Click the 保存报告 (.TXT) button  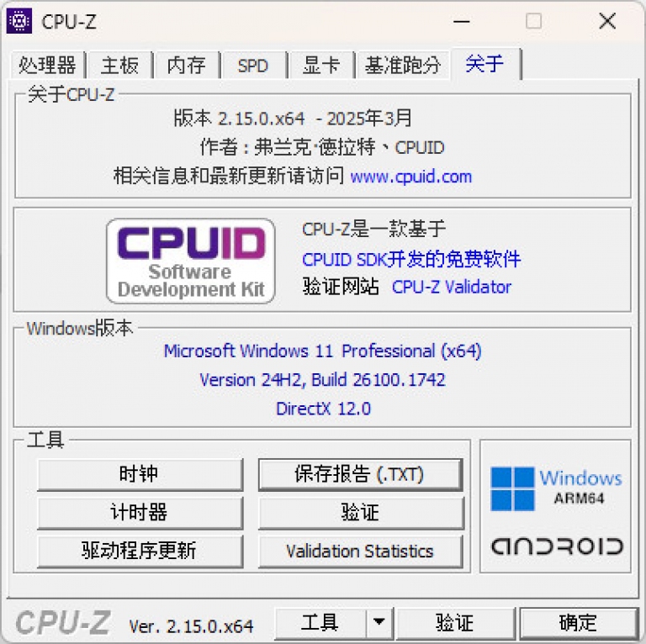(x=360, y=474)
